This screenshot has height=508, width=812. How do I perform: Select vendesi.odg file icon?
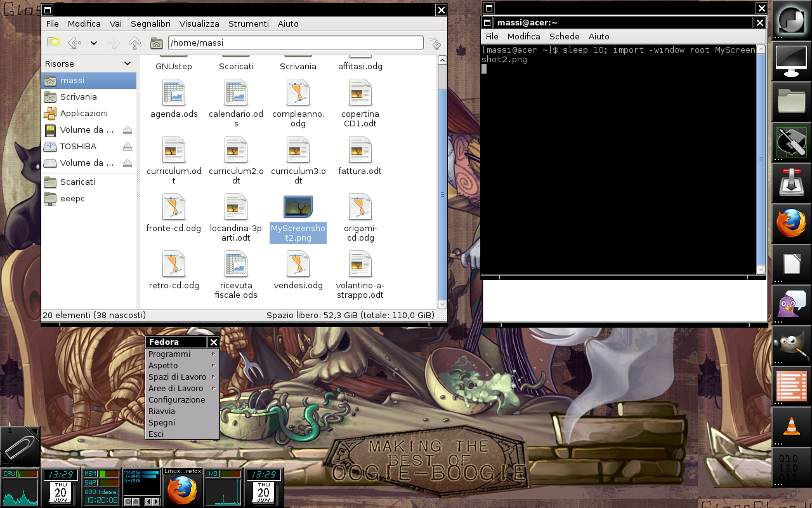point(298,264)
